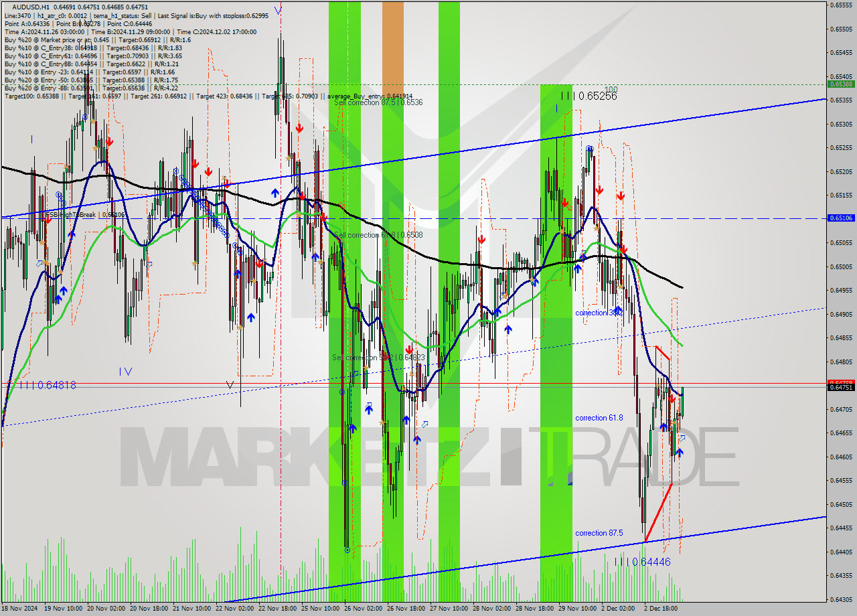Select the 0.65005 price scale value
This screenshot has width=857, height=616.
point(840,266)
